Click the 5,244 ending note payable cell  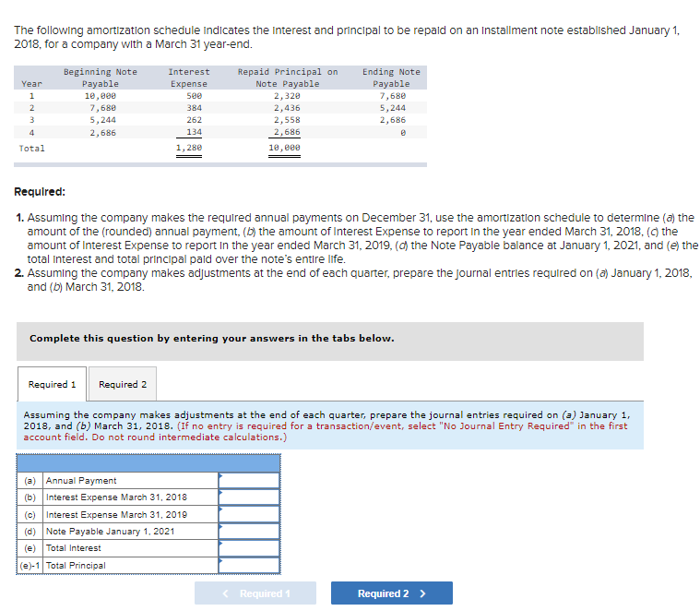(x=392, y=108)
